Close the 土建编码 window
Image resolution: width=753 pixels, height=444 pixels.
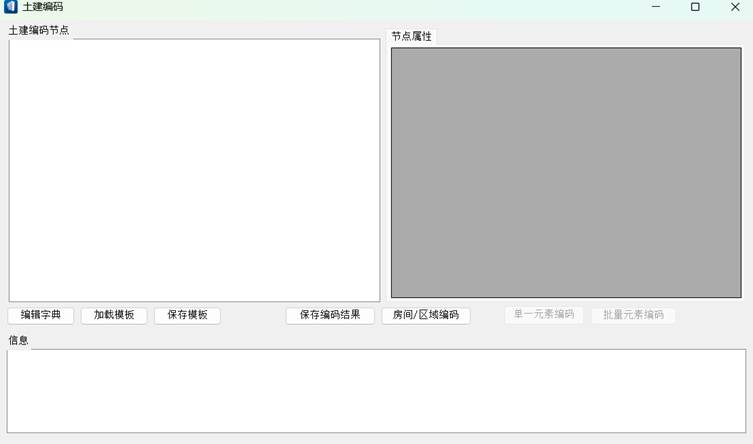[x=735, y=7]
